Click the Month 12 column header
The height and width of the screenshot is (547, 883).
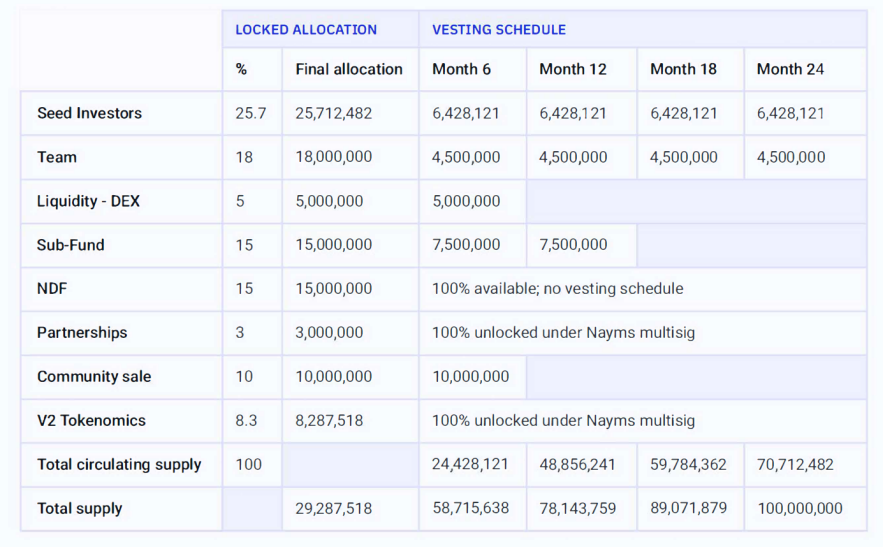pyautogui.click(x=573, y=69)
